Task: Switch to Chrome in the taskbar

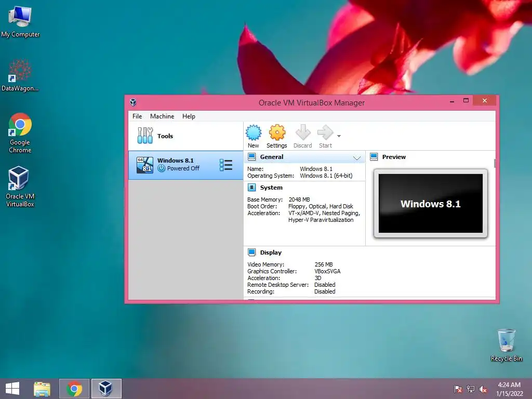Action: click(x=74, y=389)
